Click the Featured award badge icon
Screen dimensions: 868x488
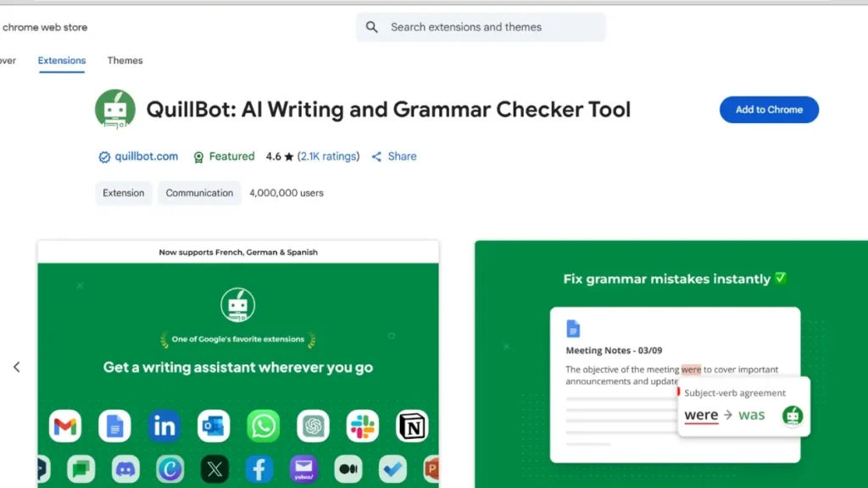[198, 157]
